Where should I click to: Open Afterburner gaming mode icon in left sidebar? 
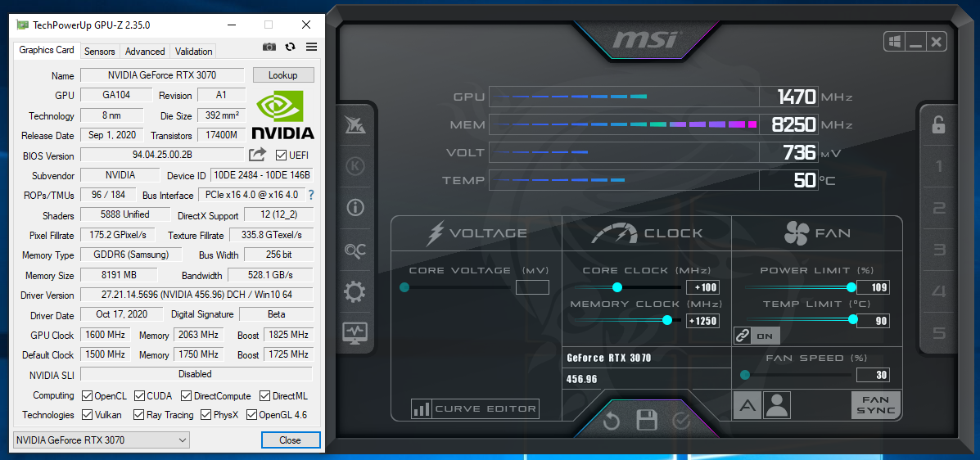[355, 125]
